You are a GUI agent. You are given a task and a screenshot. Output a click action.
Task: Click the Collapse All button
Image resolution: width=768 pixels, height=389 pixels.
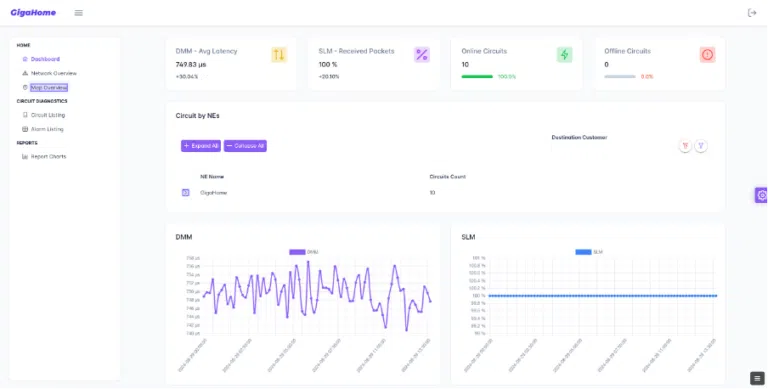pos(245,146)
